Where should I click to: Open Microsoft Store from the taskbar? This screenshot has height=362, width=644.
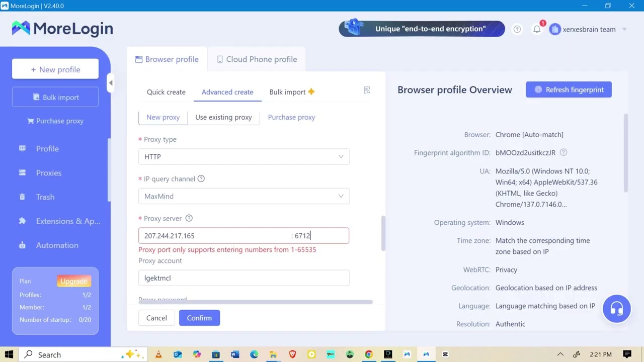point(216,354)
